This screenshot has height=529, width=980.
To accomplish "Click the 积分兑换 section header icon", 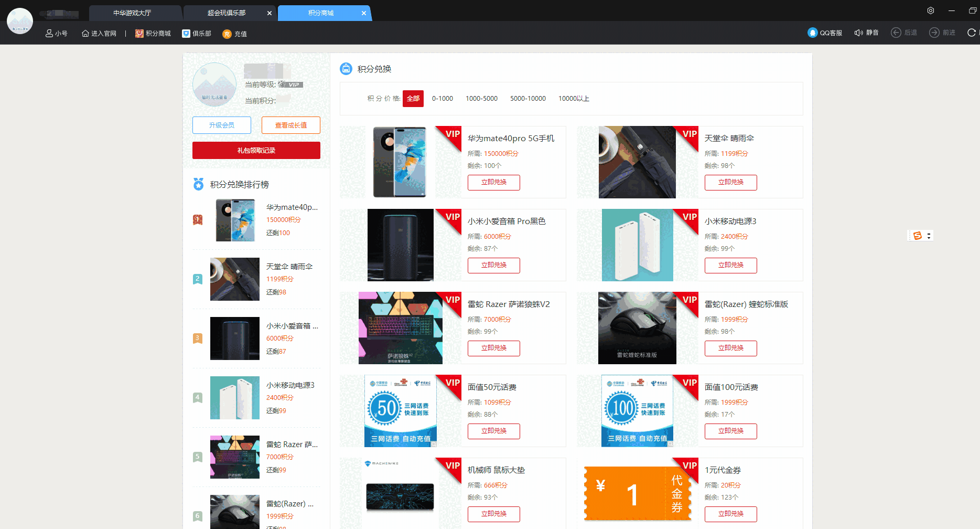I will coord(346,69).
